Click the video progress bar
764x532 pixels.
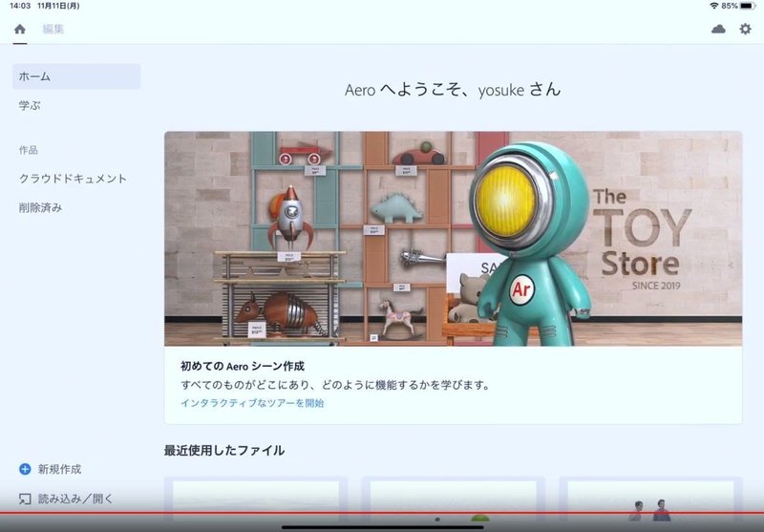(382, 513)
